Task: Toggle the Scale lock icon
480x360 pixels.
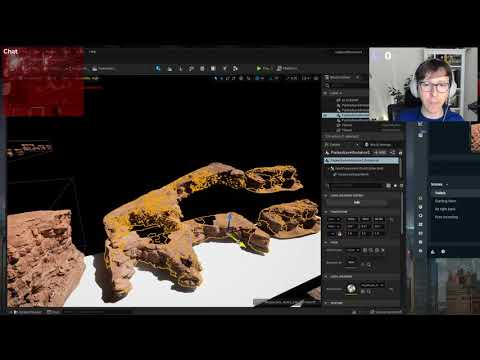Action: [x=340, y=234]
